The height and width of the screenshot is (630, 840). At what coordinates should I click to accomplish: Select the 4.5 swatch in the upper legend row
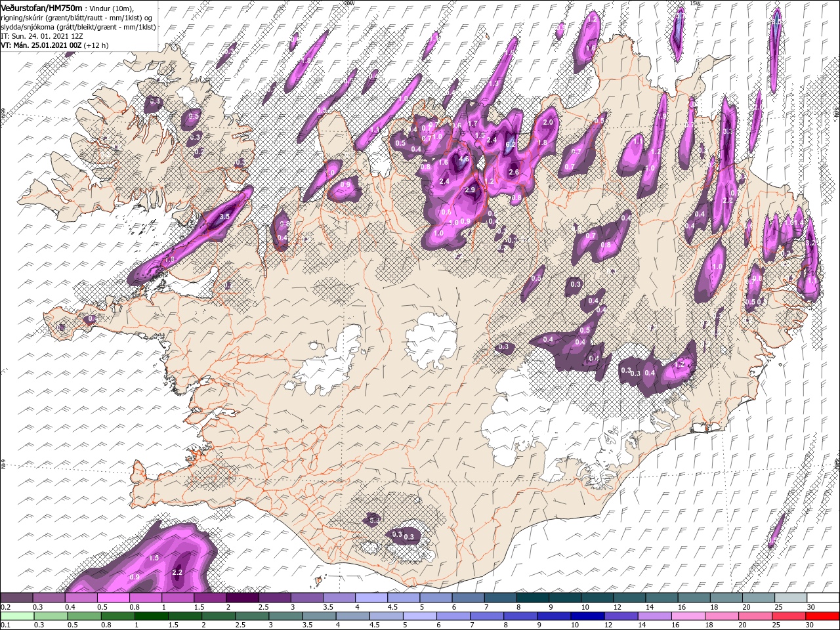(404, 598)
